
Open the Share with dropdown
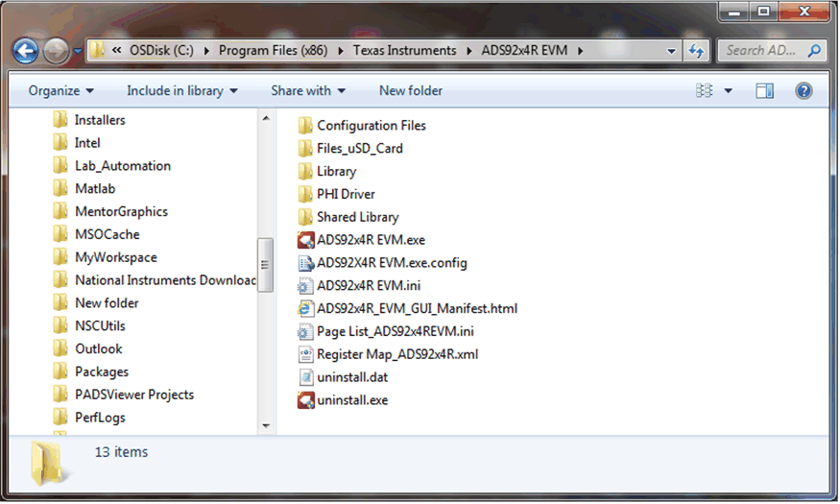[x=308, y=91]
